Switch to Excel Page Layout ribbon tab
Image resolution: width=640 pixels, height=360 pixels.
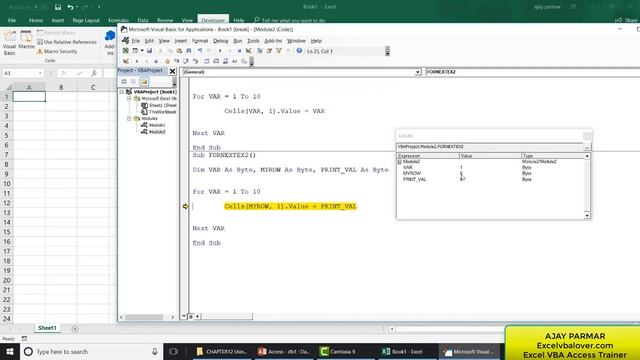pyautogui.click(x=86, y=20)
